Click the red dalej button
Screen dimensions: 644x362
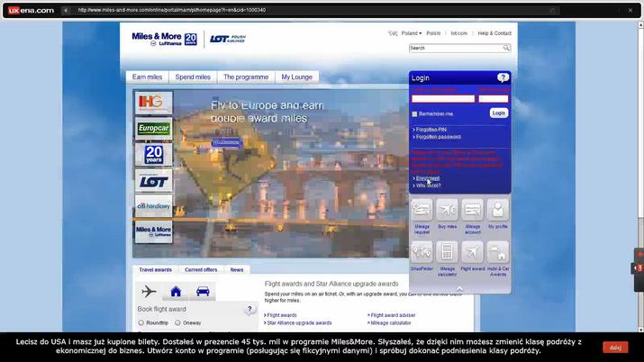[x=615, y=348]
